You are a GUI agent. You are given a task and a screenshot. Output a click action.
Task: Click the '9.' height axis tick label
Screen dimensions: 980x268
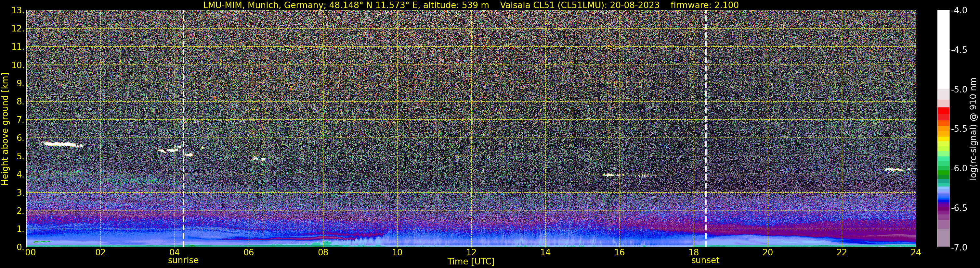pyautogui.click(x=20, y=83)
